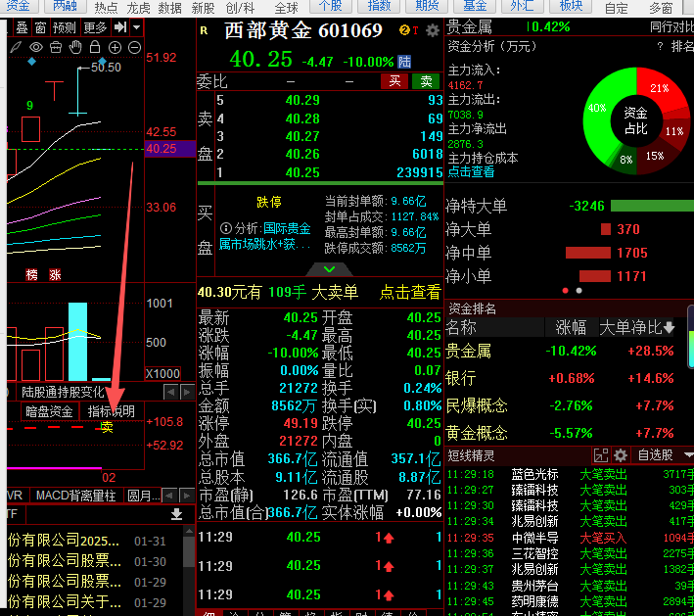Open the 多窗 menu item
This screenshot has width=694, height=616.
tap(661, 8)
